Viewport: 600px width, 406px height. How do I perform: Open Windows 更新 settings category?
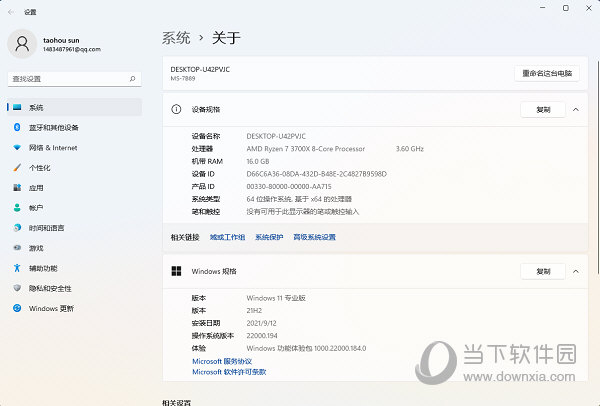(x=75, y=308)
